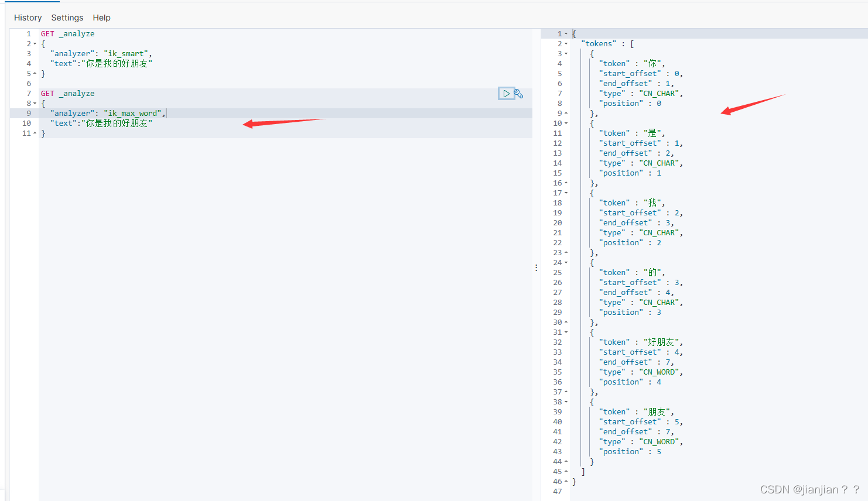
Task: Click token value "好朋友" in response
Action: point(662,342)
